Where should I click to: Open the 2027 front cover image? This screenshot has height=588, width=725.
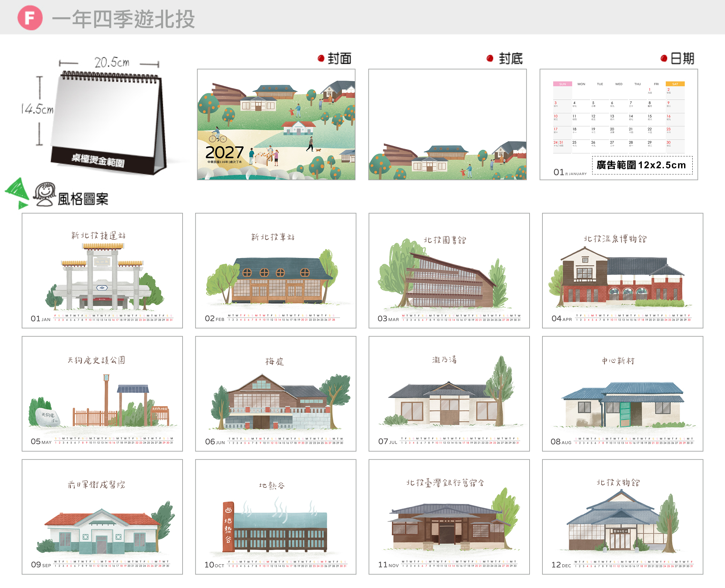tap(276, 124)
